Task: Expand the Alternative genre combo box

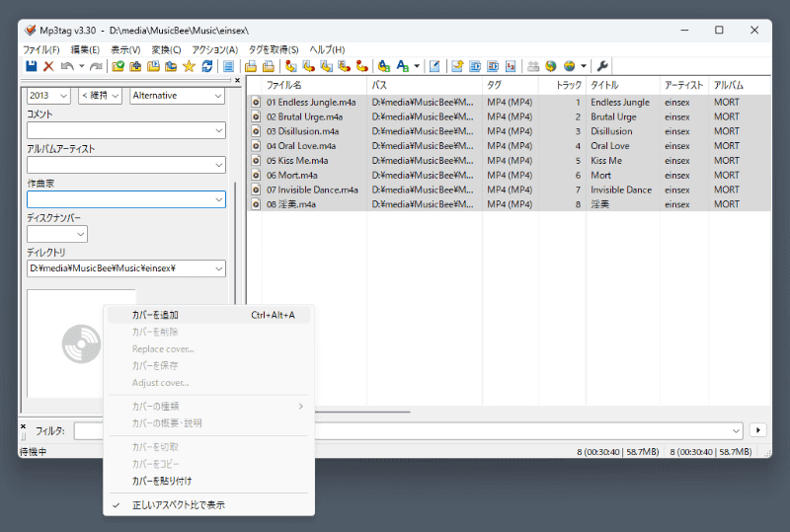Action: (x=218, y=96)
